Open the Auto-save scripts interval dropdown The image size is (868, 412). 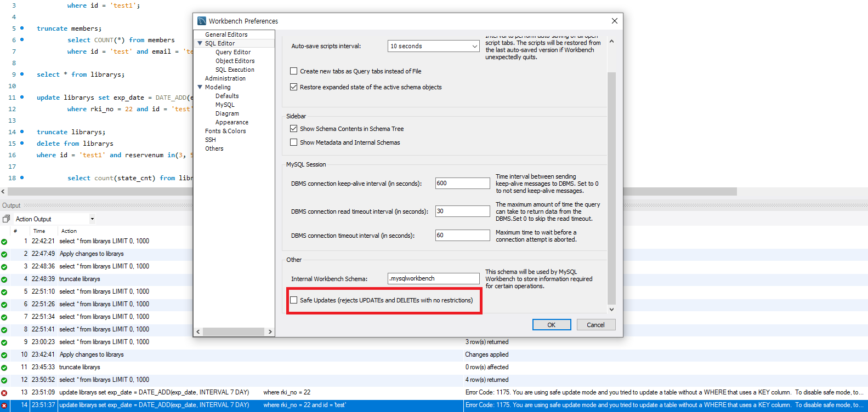coord(475,46)
